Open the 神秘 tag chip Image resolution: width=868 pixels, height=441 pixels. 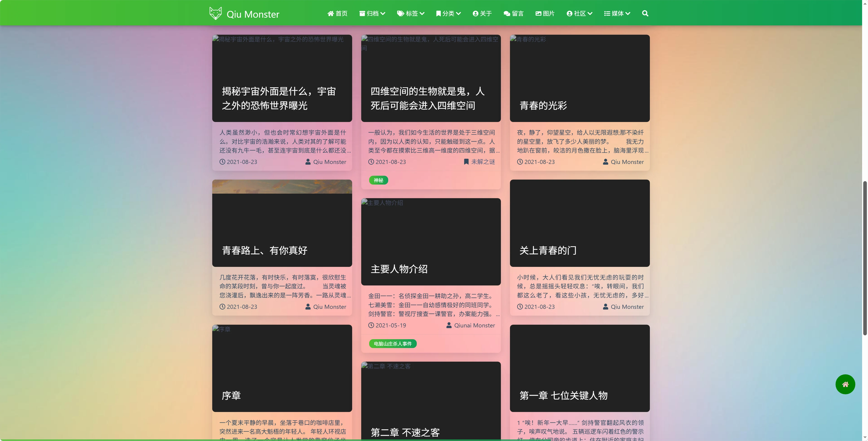pyautogui.click(x=378, y=180)
